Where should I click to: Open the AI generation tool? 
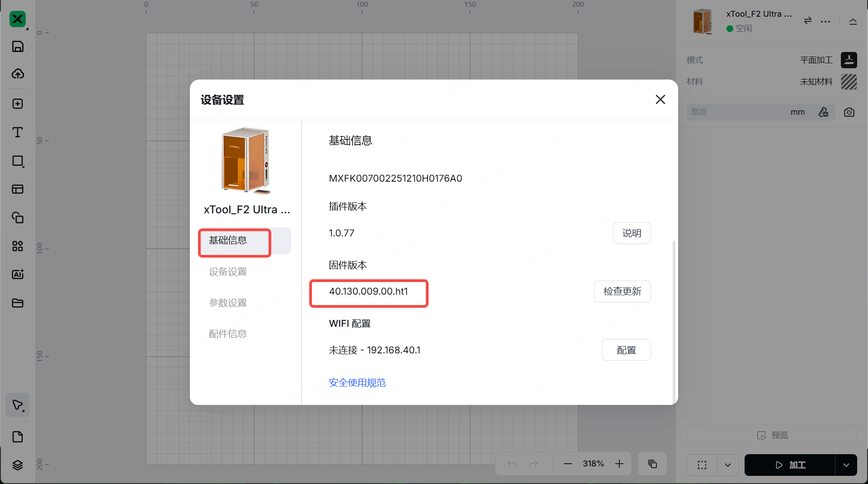point(18,274)
